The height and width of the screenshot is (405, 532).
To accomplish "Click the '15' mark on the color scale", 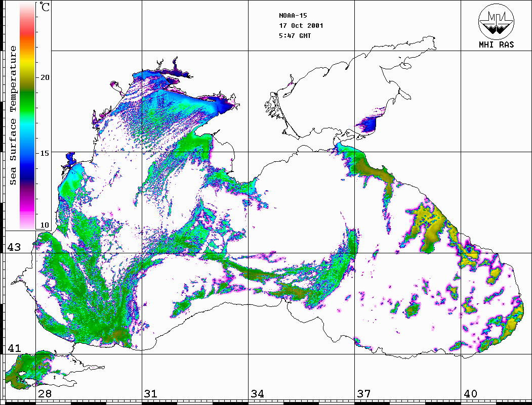I will (45, 153).
